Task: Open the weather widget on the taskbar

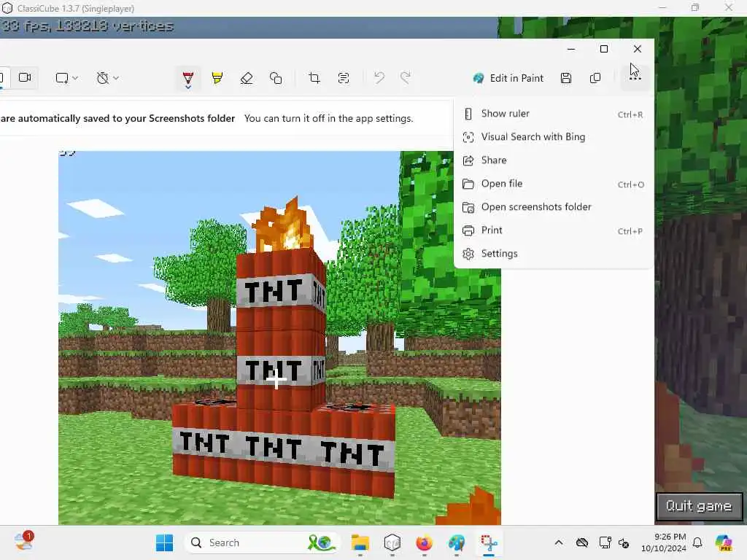Action: [x=24, y=542]
